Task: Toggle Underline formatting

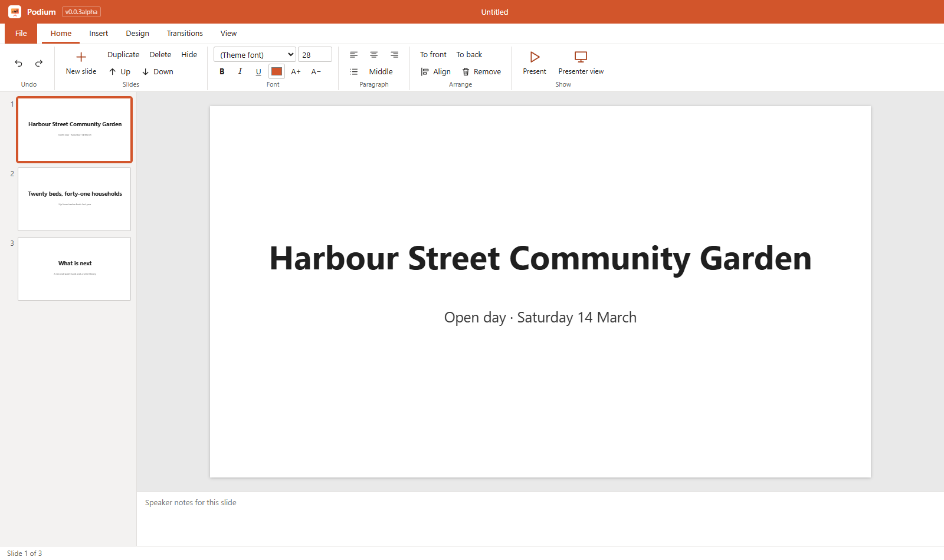Action: (x=258, y=71)
